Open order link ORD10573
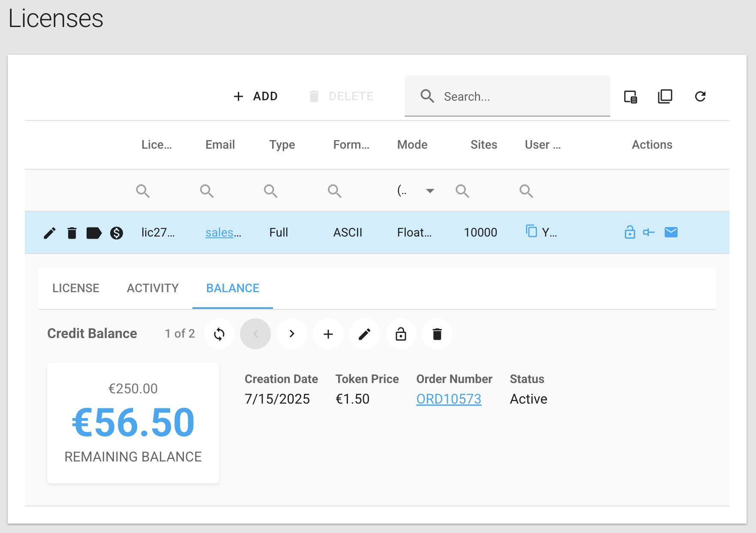 tap(449, 399)
